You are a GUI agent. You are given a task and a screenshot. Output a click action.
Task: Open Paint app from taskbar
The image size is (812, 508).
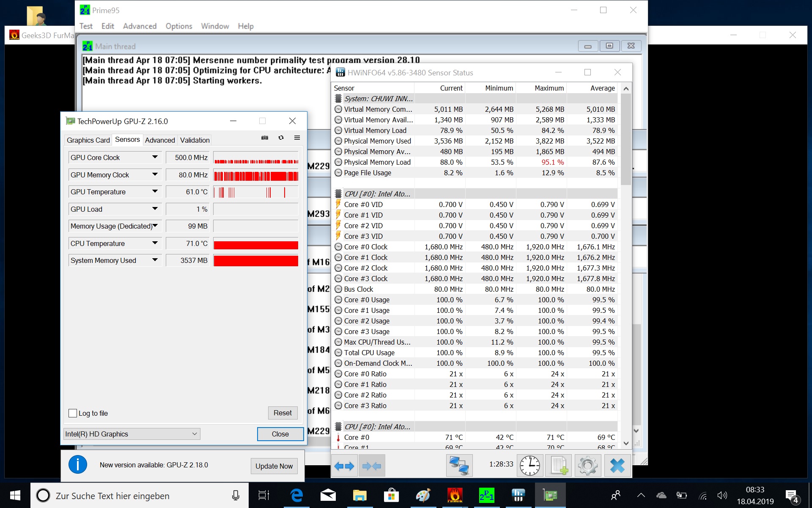(x=423, y=495)
